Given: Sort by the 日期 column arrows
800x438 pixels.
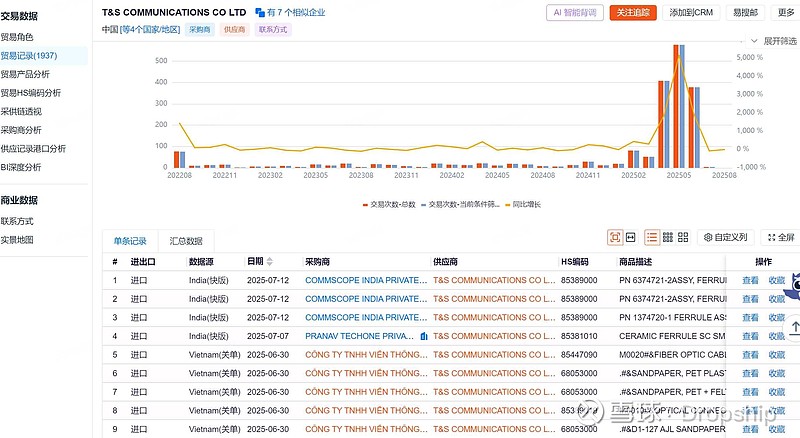Looking at the screenshot, I should point(269,261).
